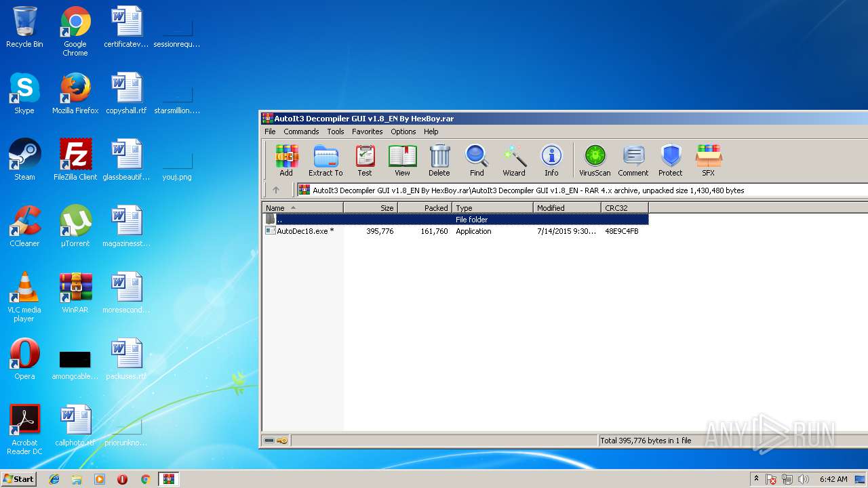Image resolution: width=868 pixels, height=488 pixels.
Task: Sort by the Packed column header
Action: pyautogui.click(x=425, y=208)
